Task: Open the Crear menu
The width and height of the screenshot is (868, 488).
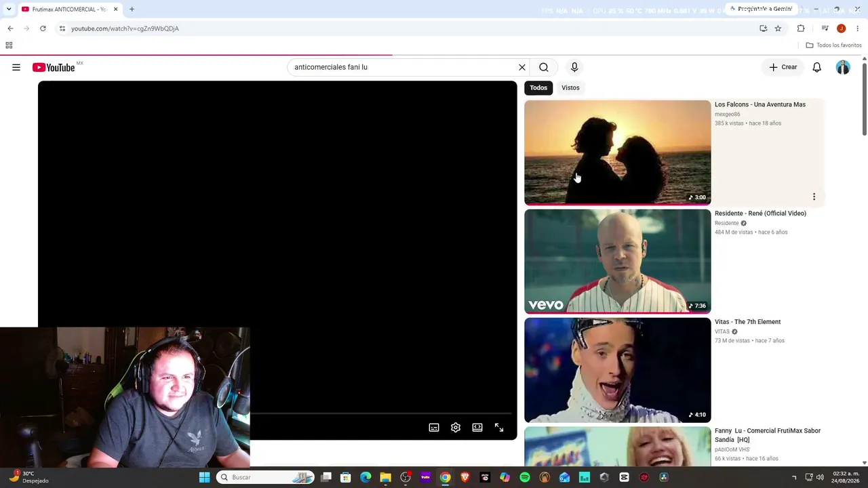Action: (783, 67)
